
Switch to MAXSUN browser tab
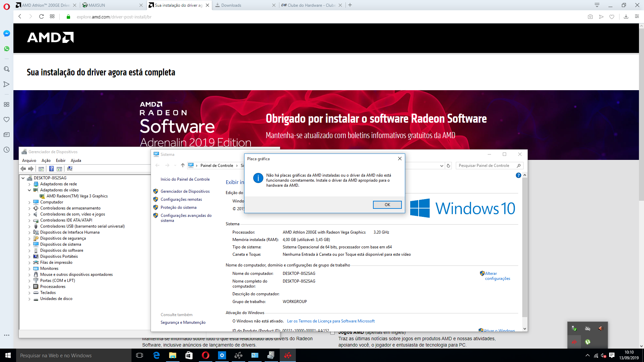[112, 5]
